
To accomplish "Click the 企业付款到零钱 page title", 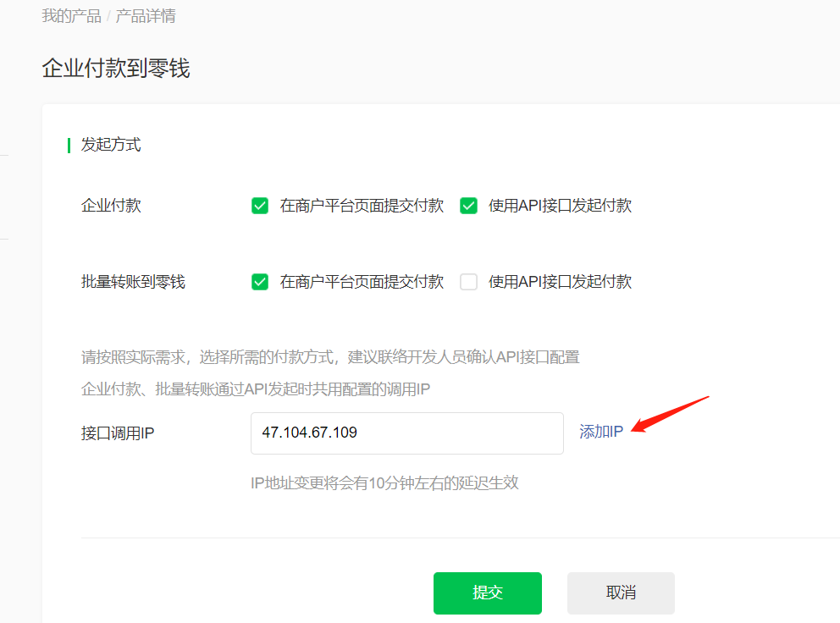I will tap(116, 69).
